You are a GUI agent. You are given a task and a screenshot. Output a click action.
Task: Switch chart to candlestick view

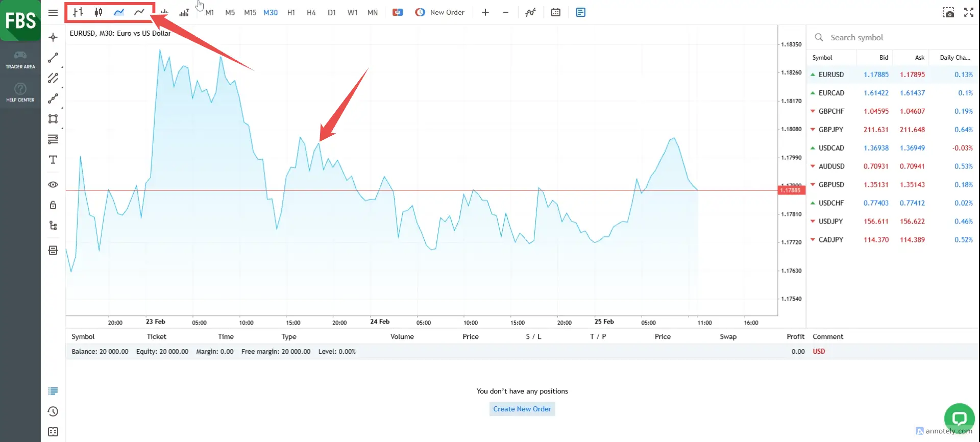[99, 12]
